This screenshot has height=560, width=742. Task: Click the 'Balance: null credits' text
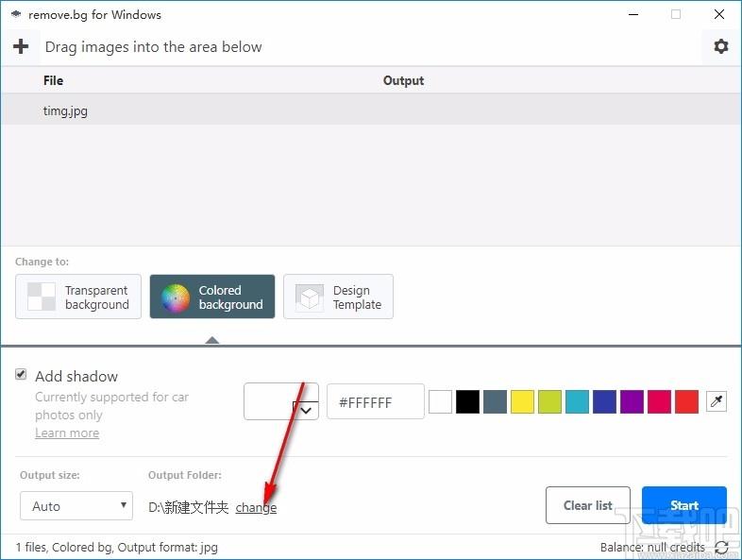pos(652,547)
